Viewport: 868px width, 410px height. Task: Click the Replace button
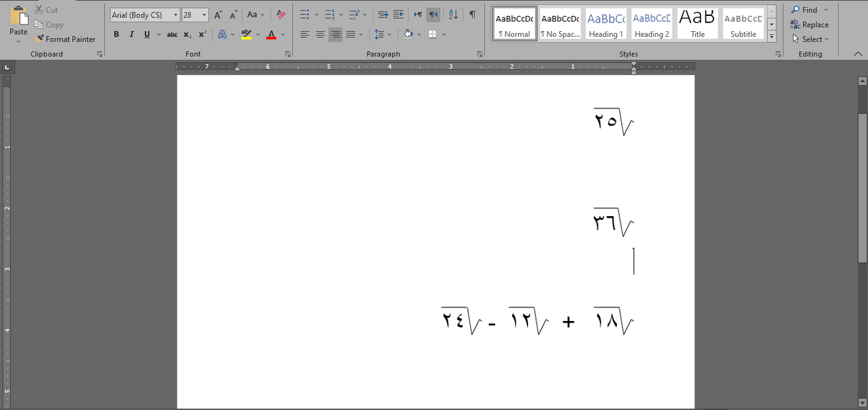pyautogui.click(x=810, y=25)
